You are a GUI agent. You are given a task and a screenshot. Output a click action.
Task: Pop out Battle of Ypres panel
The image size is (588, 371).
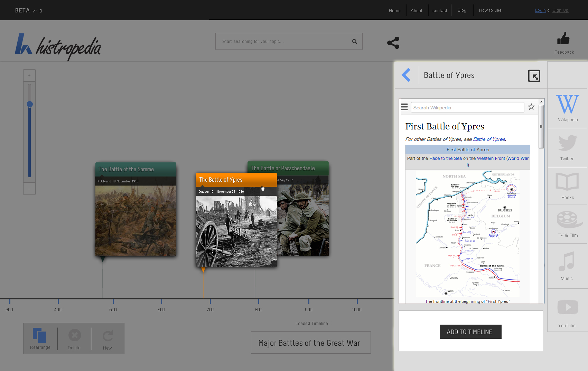534,76
